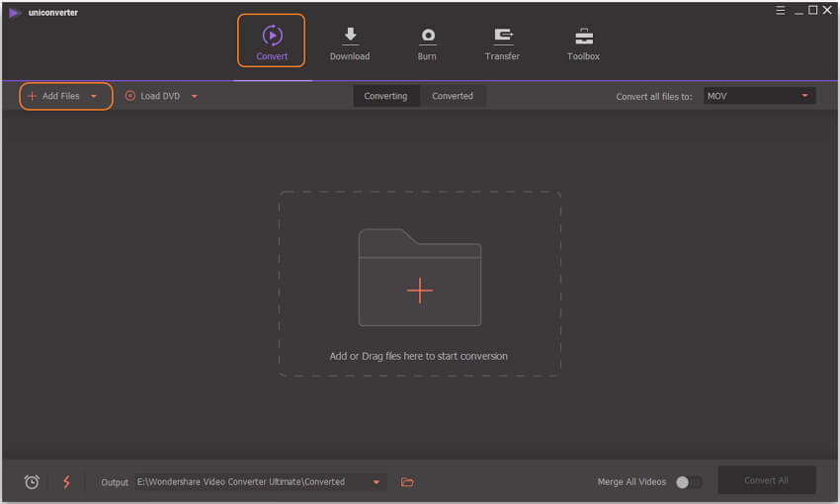840x504 pixels.
Task: Click the schedule alarm clock icon
Action: [32, 482]
